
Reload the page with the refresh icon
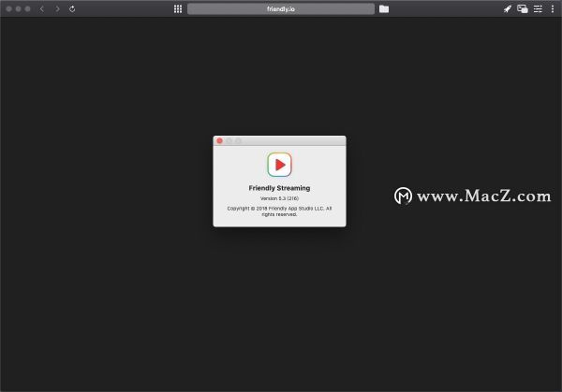tap(72, 9)
